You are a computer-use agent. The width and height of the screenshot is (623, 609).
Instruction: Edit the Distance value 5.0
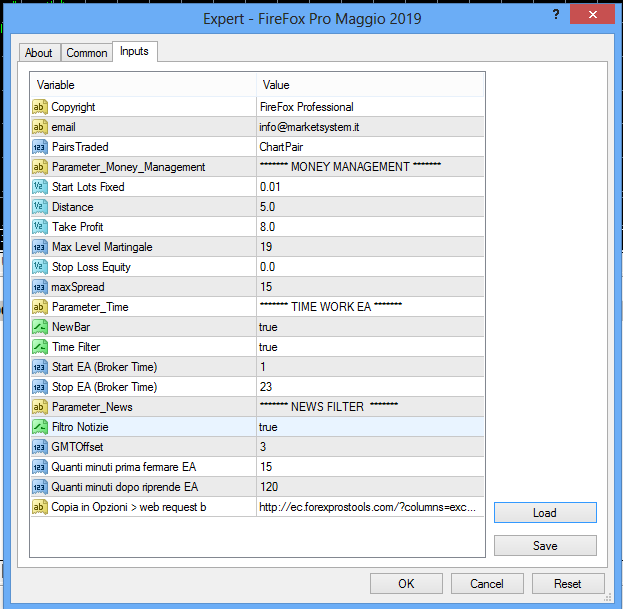click(x=370, y=207)
